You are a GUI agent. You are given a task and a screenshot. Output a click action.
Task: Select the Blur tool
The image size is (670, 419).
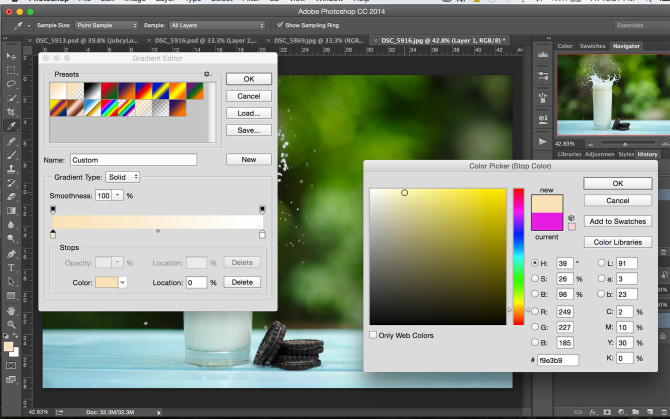11,225
